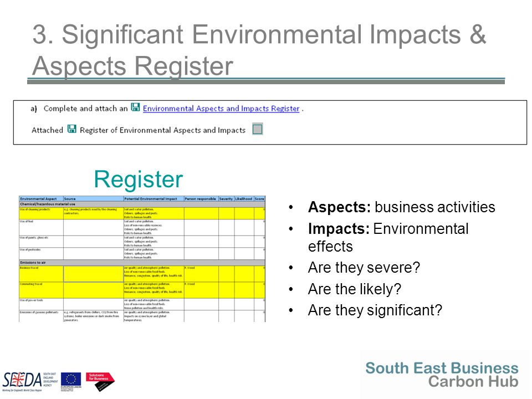Click the South East Business Carbon Hub logo
This screenshot has height=399, width=532.
442,375
